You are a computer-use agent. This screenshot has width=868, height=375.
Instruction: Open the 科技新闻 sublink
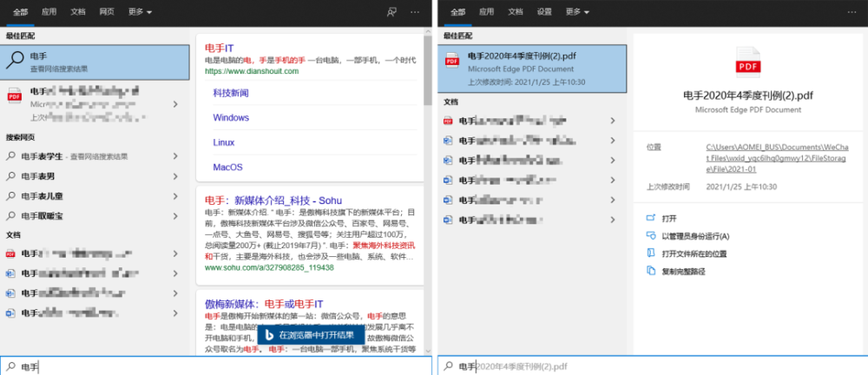pos(231,93)
